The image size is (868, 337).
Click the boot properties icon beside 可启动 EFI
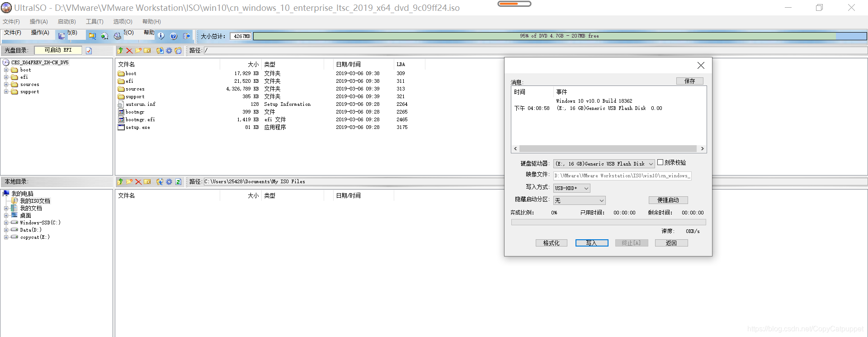(x=89, y=51)
